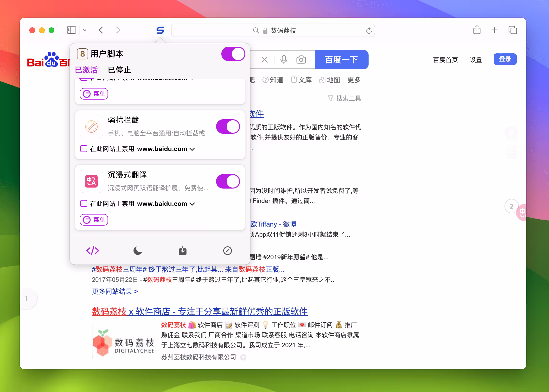The height and width of the screenshot is (392, 549).
Task: Switch to the 已激活 tab
Action: (x=86, y=70)
